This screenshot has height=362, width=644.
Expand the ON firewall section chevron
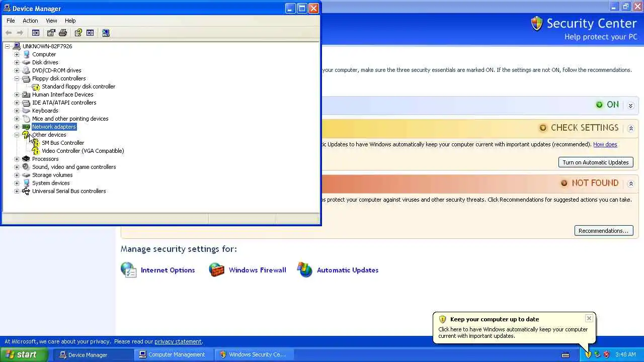tap(630, 106)
